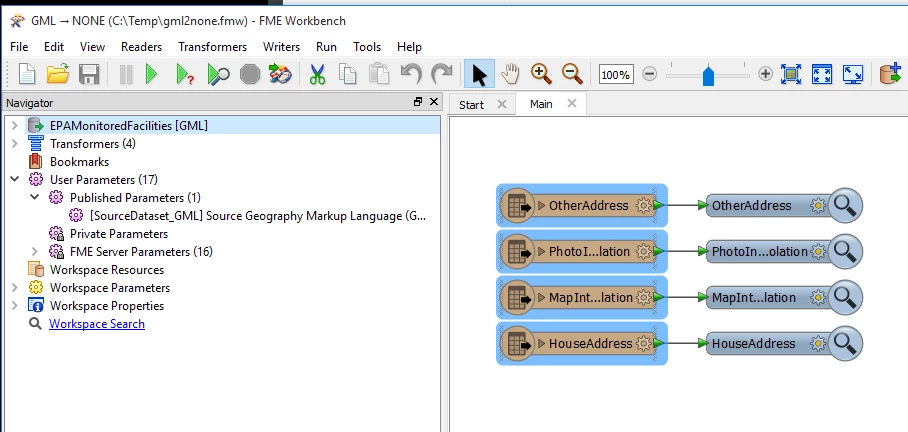This screenshot has height=432, width=908.
Task: Click reader table icon of HouseAddress feature type
Action: coord(518,343)
